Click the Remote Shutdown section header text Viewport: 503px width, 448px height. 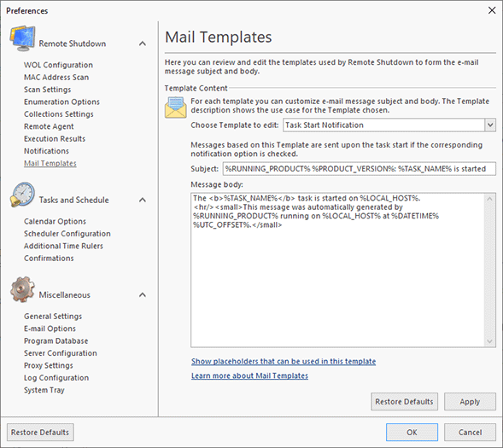(73, 44)
